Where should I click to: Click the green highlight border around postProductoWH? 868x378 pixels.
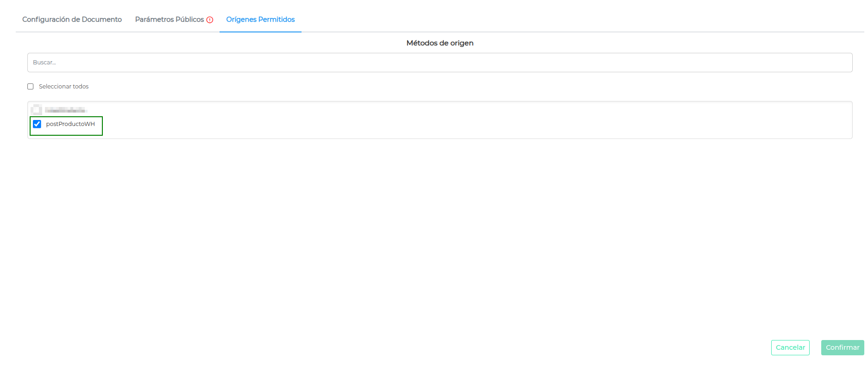point(102,126)
